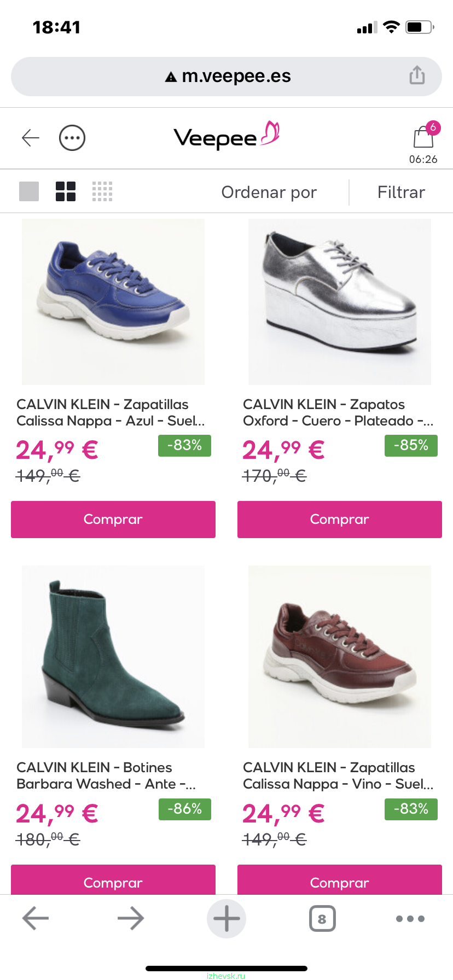Buy the silver Oxford platform shoes
The width and height of the screenshot is (453, 980).
[x=340, y=520]
